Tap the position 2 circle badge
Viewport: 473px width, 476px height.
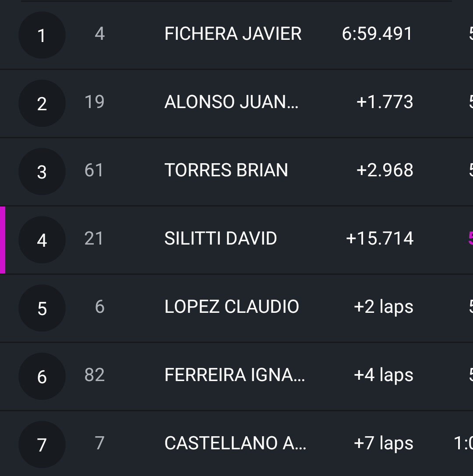pos(42,103)
